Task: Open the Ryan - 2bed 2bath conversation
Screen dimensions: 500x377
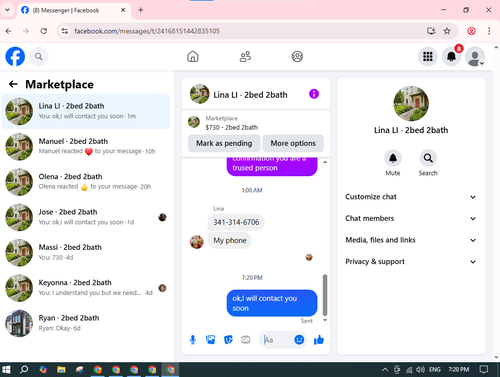Action: pos(86,323)
